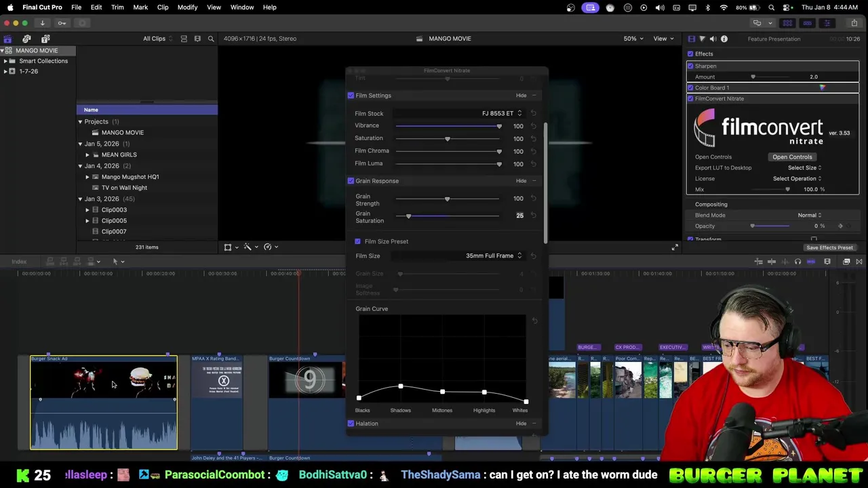The image size is (868, 488).
Task: Open Export LUT Select Size dropdown
Action: point(804,167)
